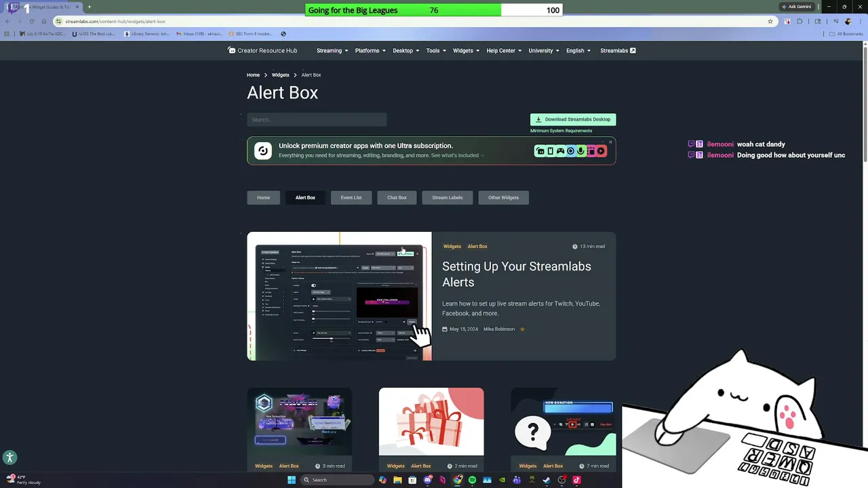The image size is (868, 488).
Task: Open File Explorer from the taskbar
Action: coord(398,480)
